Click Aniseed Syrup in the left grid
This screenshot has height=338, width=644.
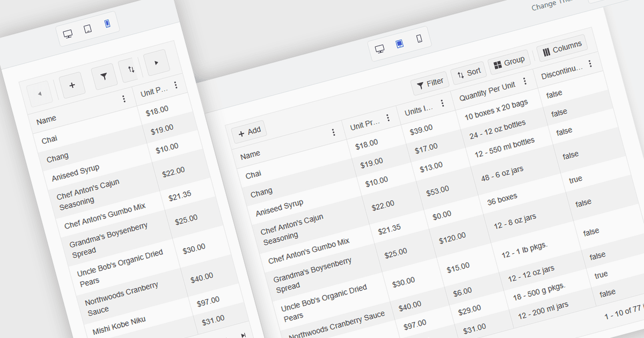[76, 172]
